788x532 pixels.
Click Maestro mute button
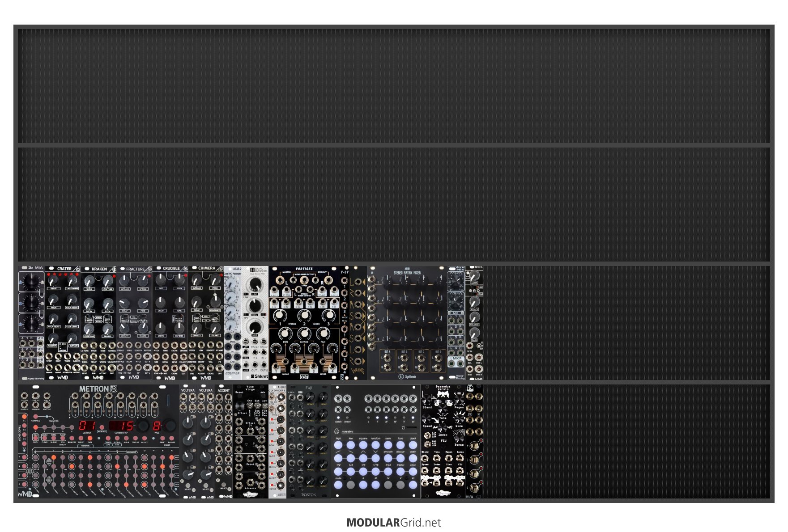(x=338, y=485)
